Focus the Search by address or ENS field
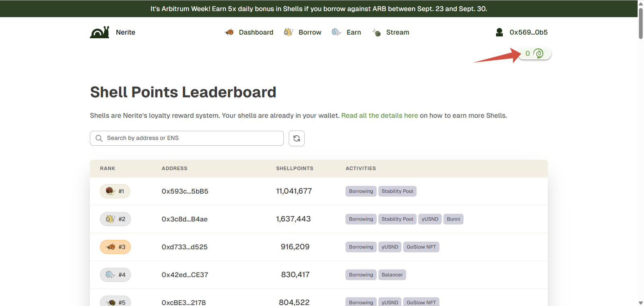Viewport: 644px width, 306px height. tap(193, 138)
